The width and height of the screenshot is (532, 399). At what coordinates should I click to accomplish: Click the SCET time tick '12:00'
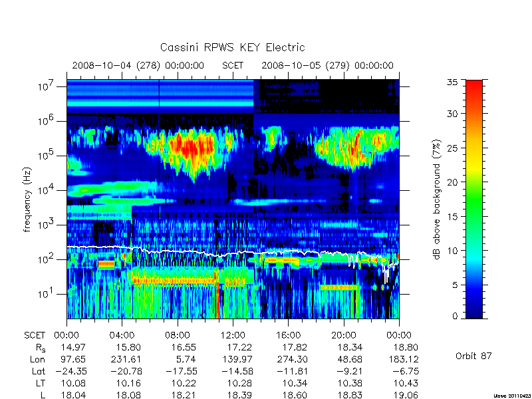point(233,336)
